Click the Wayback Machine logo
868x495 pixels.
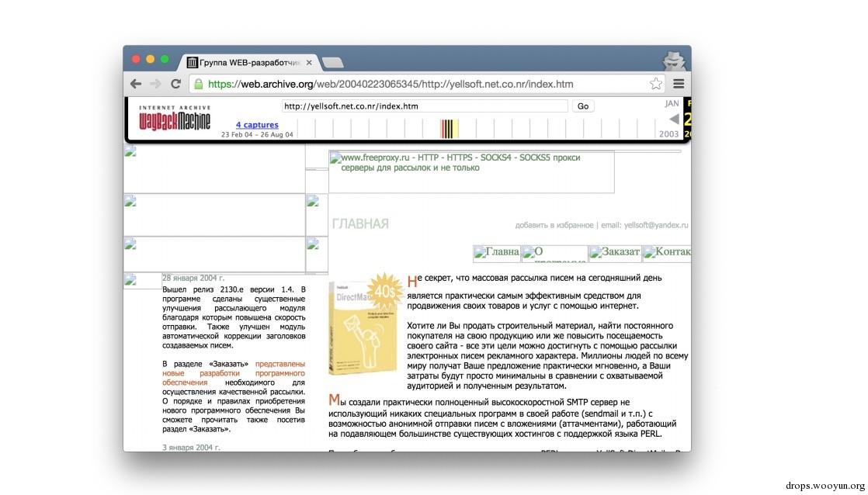click(175, 118)
